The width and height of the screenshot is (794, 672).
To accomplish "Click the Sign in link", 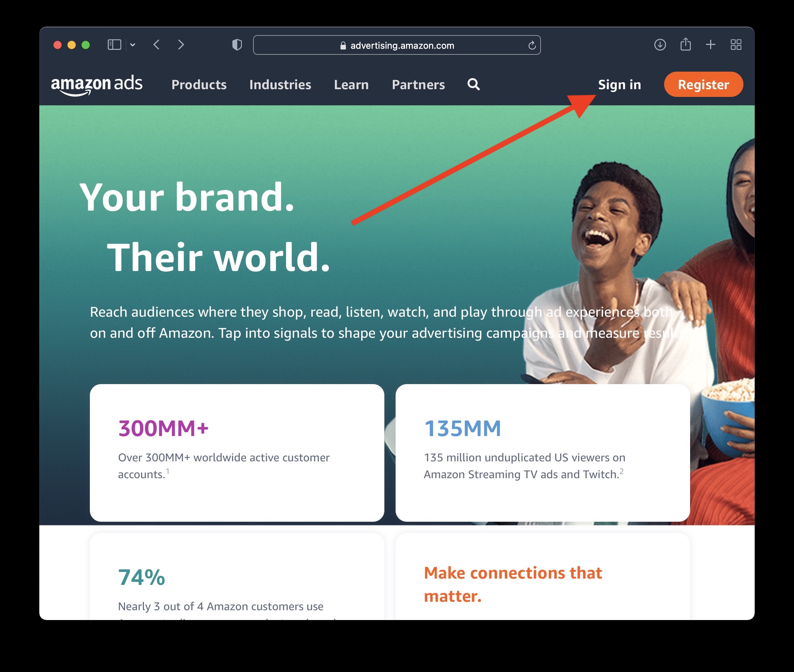I will click(x=619, y=85).
